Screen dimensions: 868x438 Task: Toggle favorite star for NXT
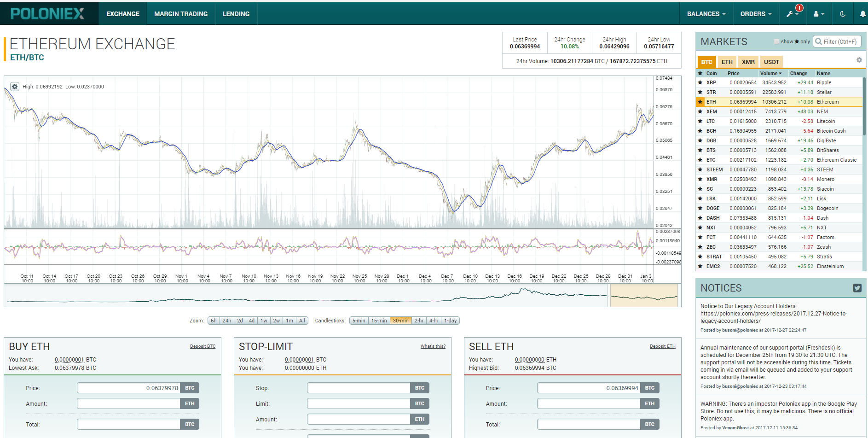[x=700, y=228]
